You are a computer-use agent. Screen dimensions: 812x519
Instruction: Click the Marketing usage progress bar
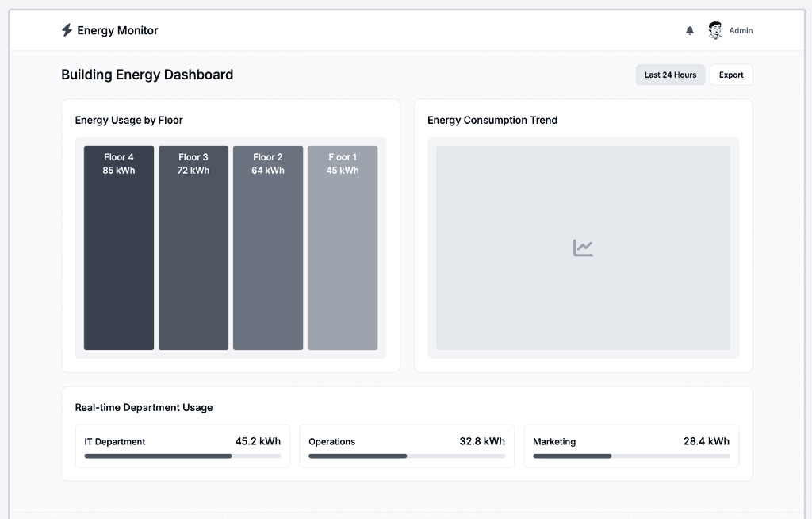click(x=630, y=456)
